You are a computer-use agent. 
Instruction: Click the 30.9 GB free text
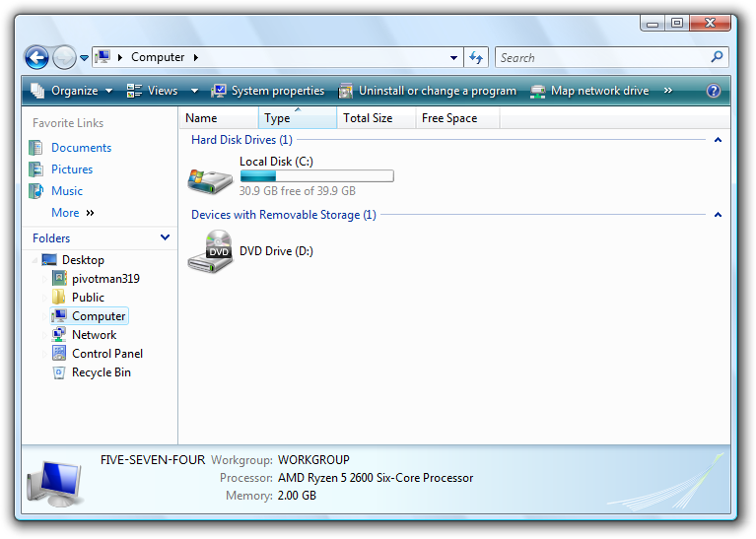(297, 191)
